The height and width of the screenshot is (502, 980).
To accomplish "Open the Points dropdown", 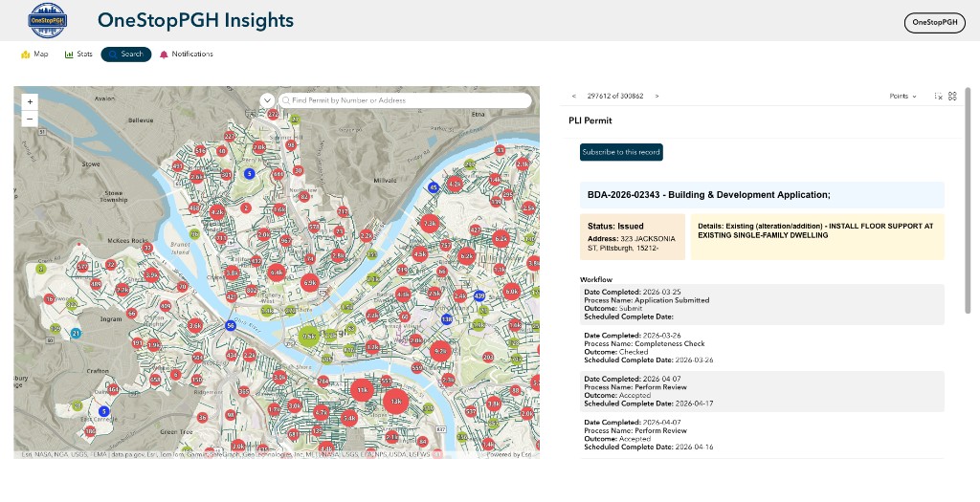I will point(902,97).
